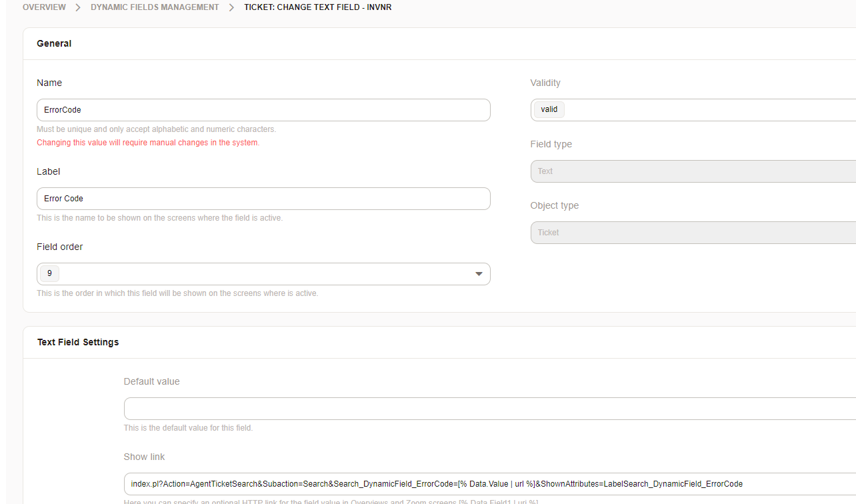Click the disabled Object type Ticket box
Viewport: 856px width, 504px height.
point(693,233)
